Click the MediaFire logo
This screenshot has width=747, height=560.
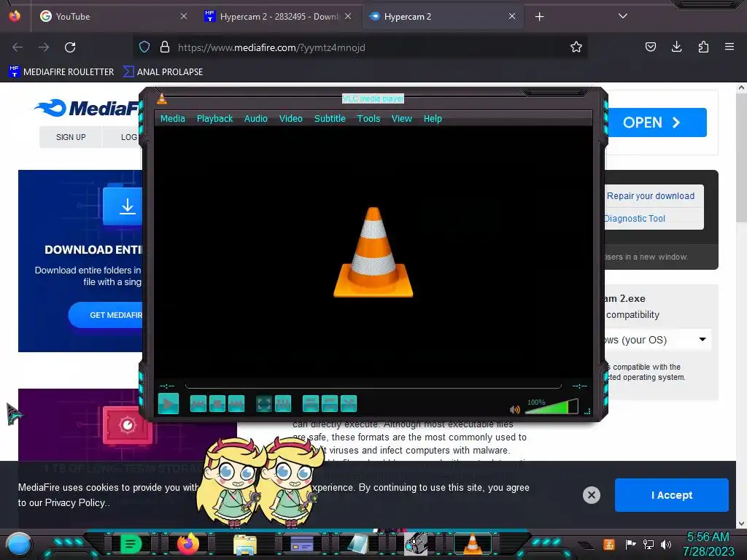[88, 108]
